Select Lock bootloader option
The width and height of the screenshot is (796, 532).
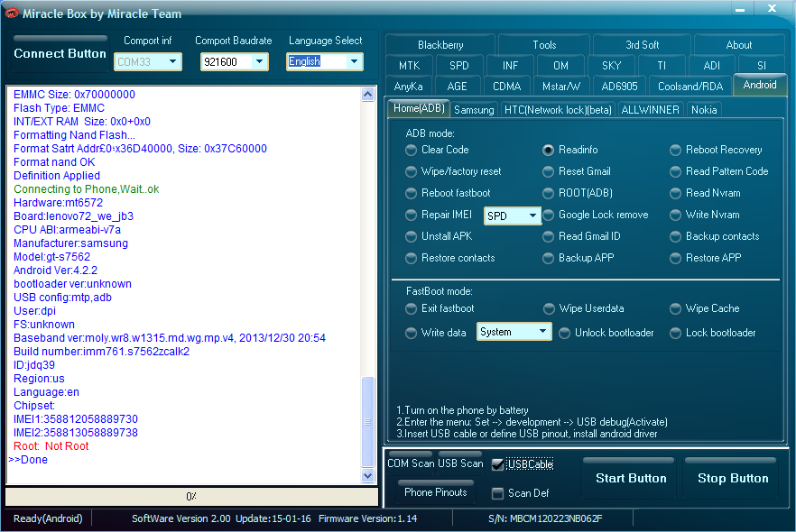675,334
